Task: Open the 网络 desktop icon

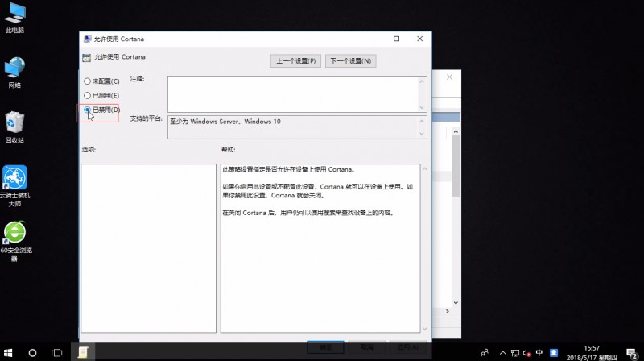Action: [14, 73]
